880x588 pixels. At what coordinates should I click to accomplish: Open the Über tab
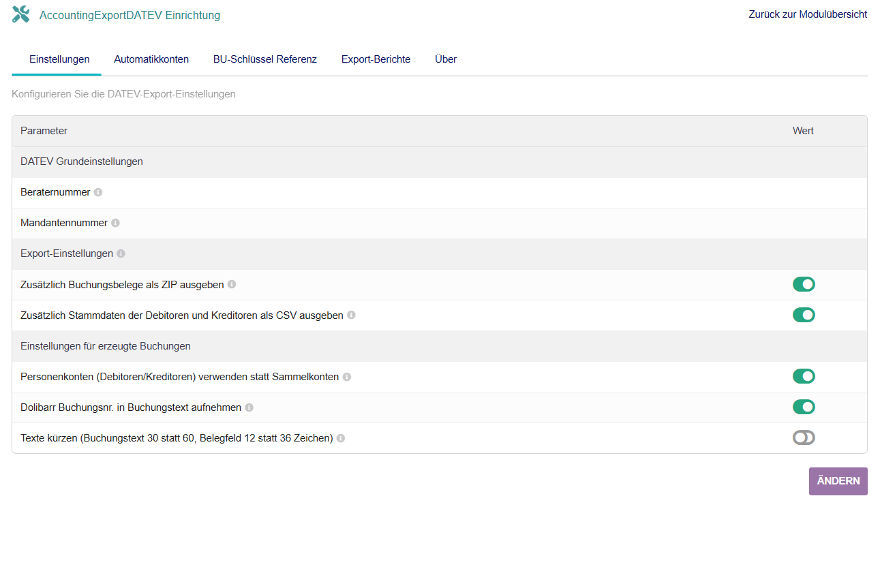click(446, 59)
